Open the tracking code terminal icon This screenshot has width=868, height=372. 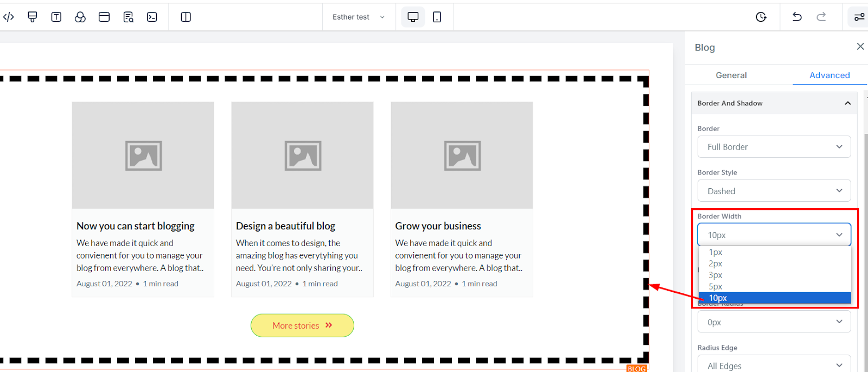click(152, 17)
